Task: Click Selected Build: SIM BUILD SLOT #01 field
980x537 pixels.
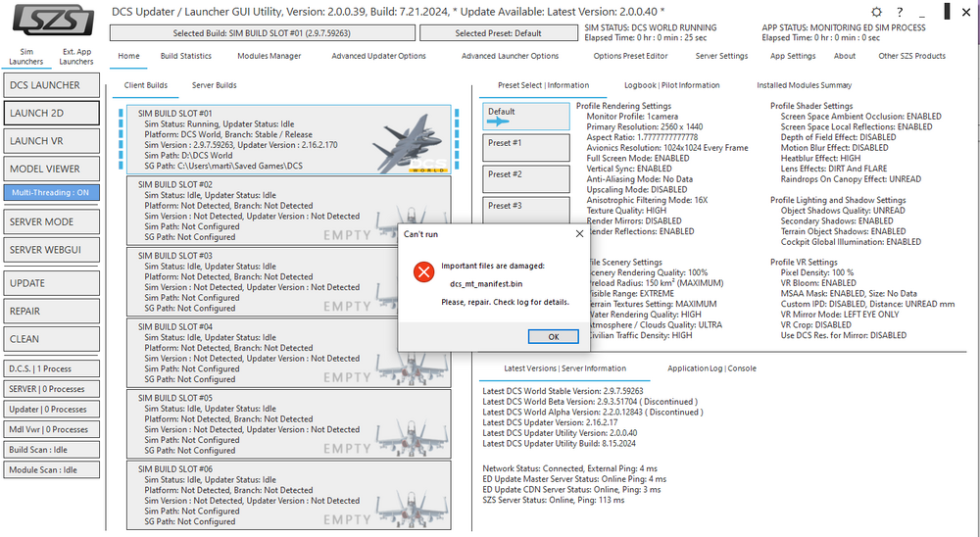Action: point(263,33)
